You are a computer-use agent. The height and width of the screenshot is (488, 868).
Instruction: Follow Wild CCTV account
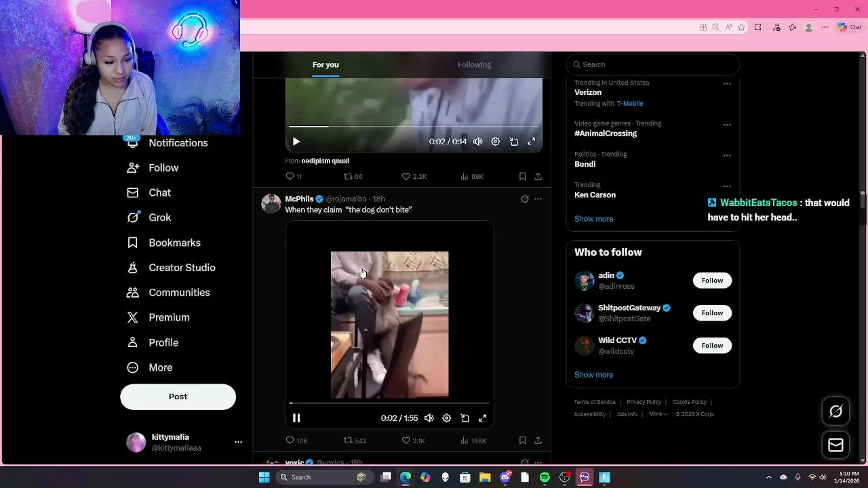point(712,346)
